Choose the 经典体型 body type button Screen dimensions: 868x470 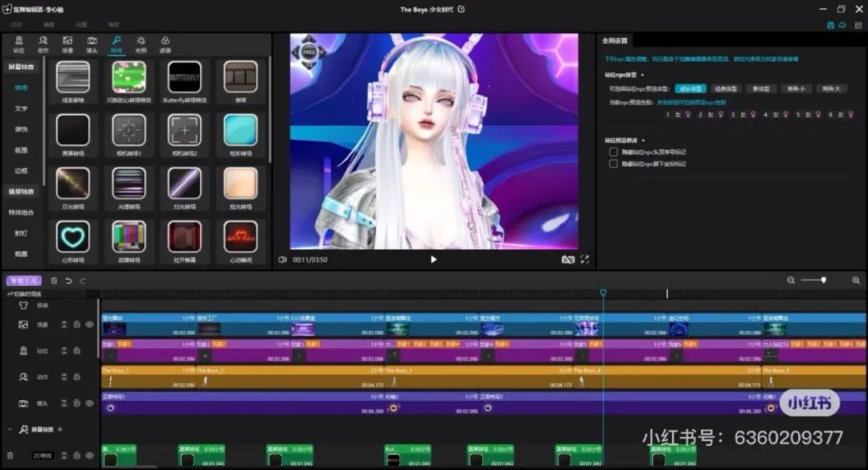tap(725, 88)
